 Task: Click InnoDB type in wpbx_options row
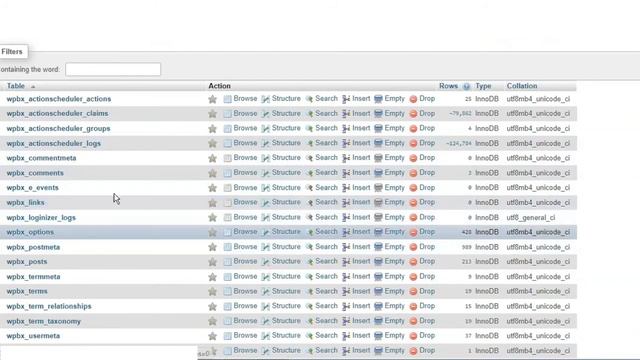pos(487,232)
